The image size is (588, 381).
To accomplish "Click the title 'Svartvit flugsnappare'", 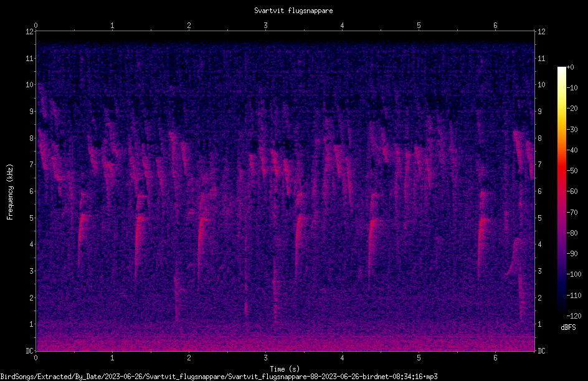I will click(x=293, y=11).
